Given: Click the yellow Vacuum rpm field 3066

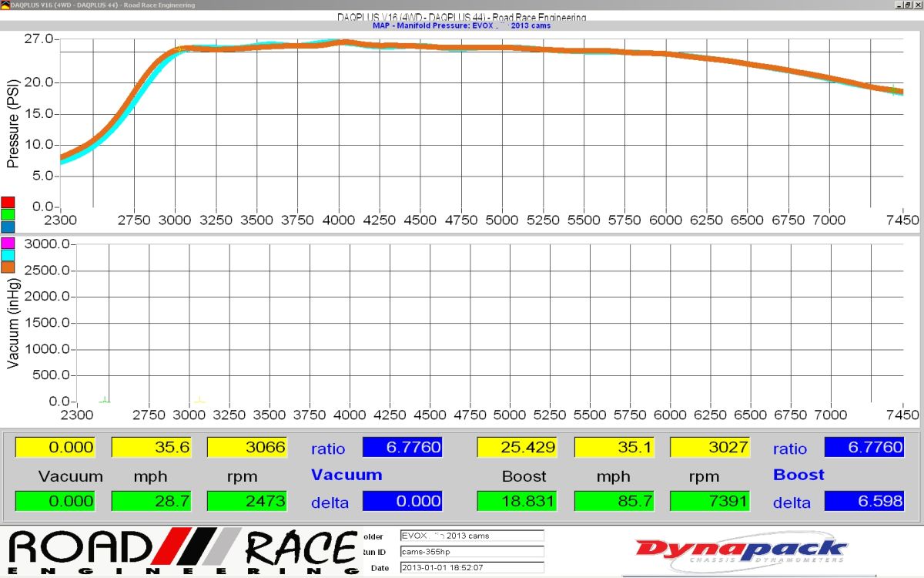Looking at the screenshot, I should [247, 448].
